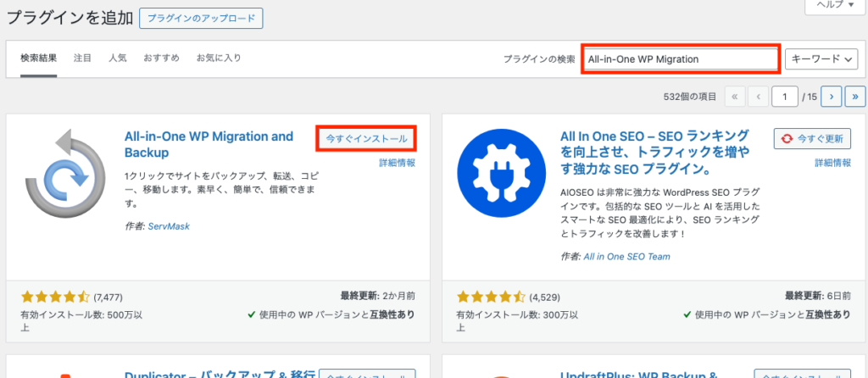Expand the ヘルプ help panel
This screenshot has height=378, width=868.
pos(834,5)
